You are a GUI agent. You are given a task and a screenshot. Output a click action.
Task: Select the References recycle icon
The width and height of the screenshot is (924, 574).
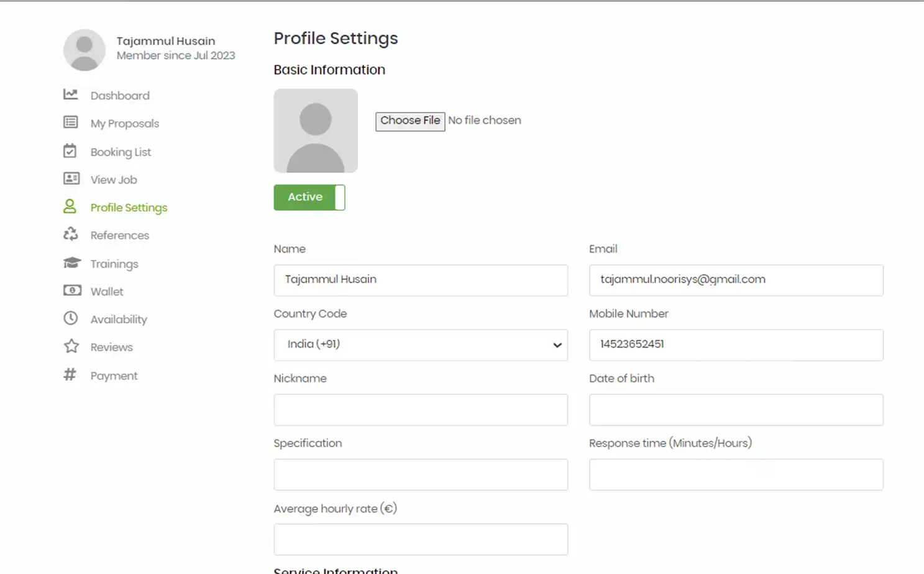[70, 234]
